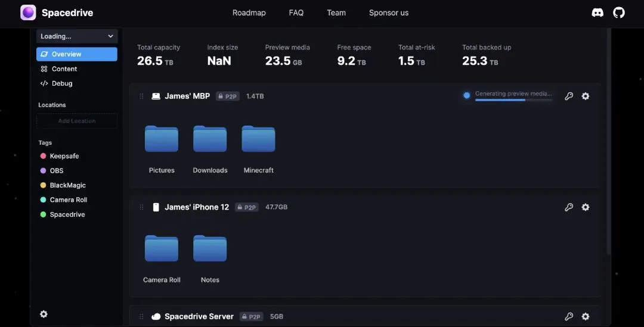Select the Keepsafe tag
The height and width of the screenshot is (327, 644).
click(60, 156)
